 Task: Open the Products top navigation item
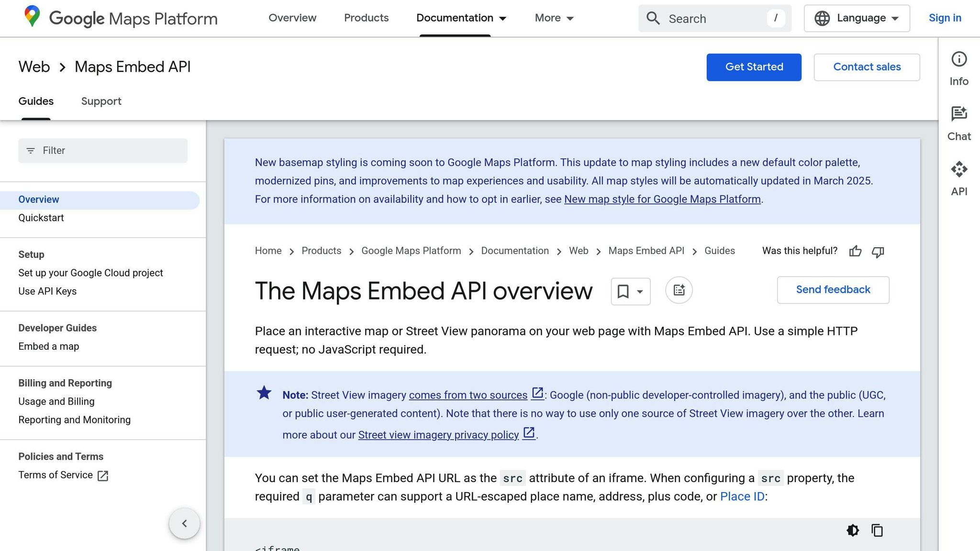tap(367, 18)
